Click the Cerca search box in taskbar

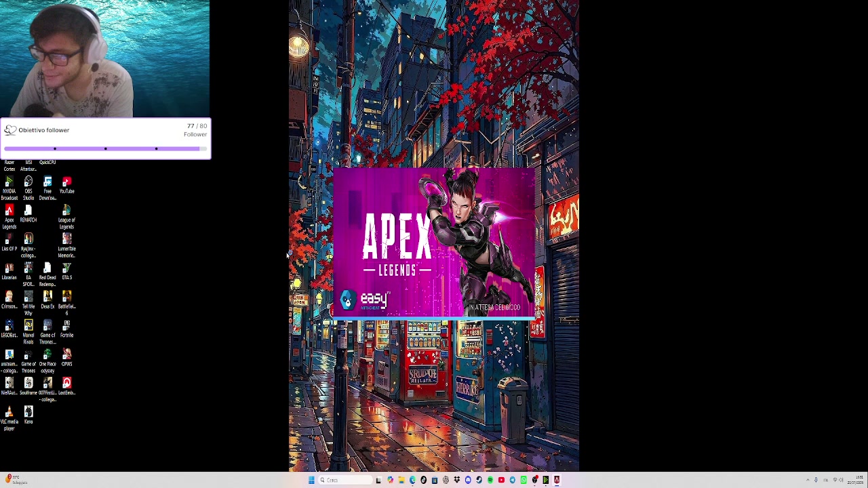[344, 480]
